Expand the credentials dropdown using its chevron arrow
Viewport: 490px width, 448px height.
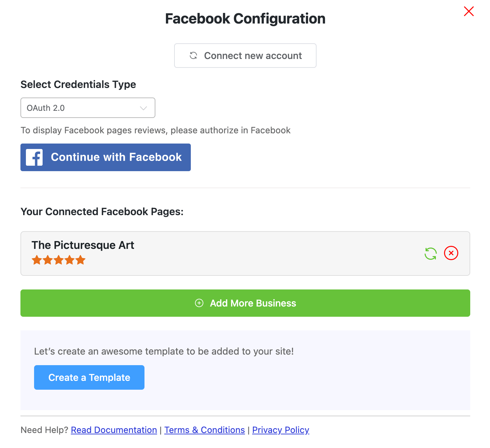[143, 108]
